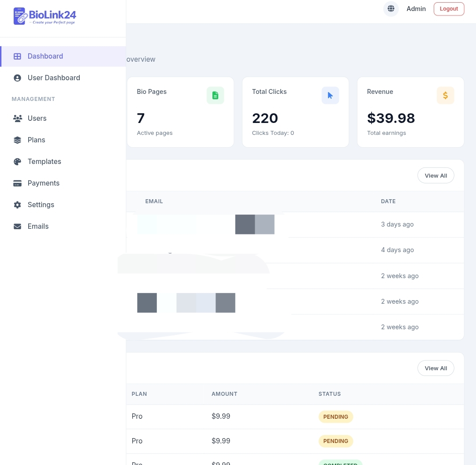Click the first PENDING status badge
Screen dimensions: 476x465
(335, 417)
